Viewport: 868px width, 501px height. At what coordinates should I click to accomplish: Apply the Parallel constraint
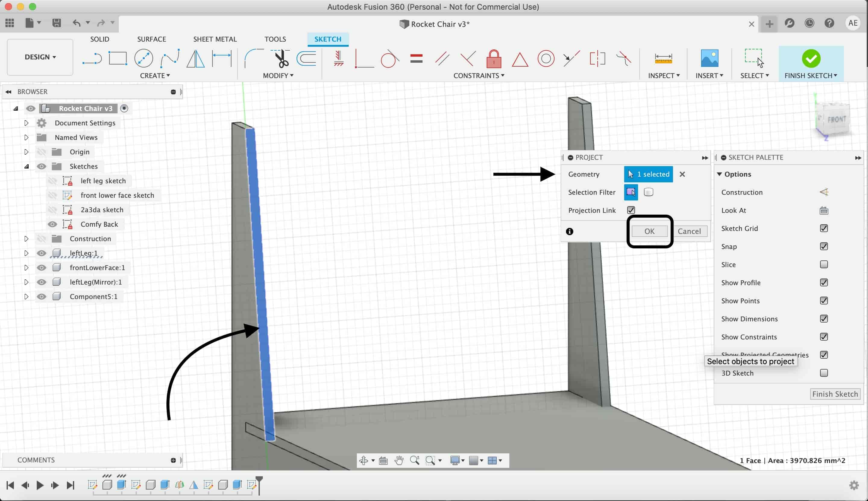(x=442, y=58)
